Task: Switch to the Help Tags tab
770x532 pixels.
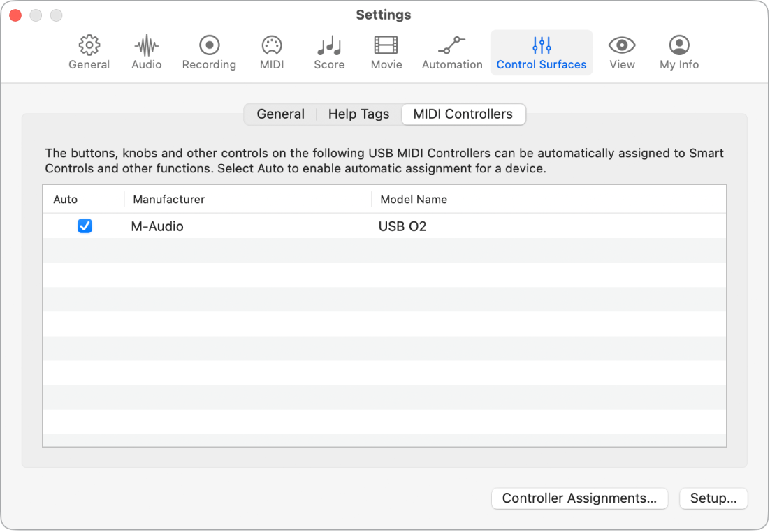Action: pos(358,114)
